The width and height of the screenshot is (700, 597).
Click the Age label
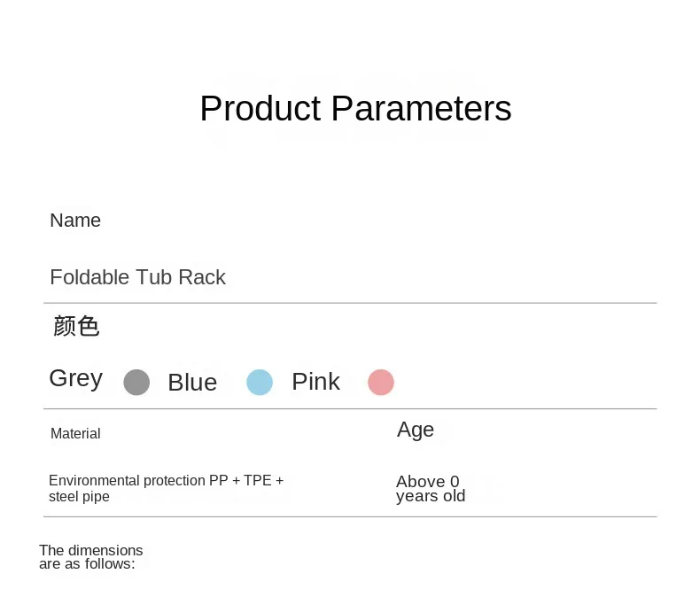[416, 430]
